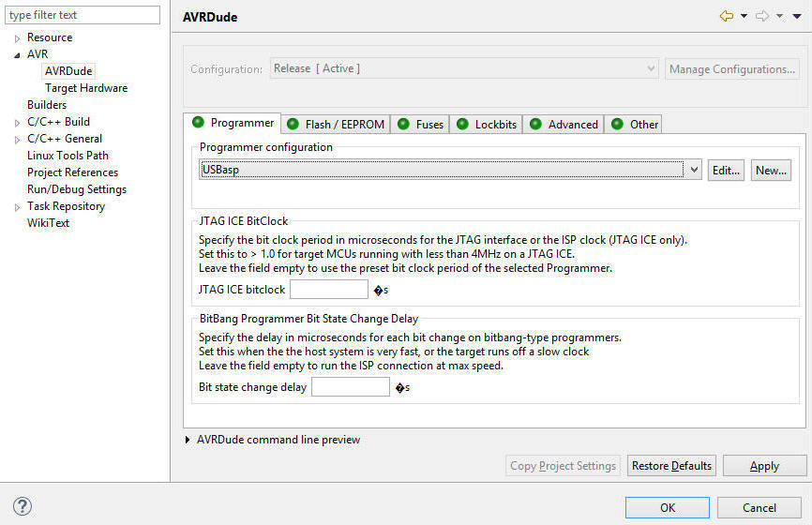The height and width of the screenshot is (525, 812).
Task: Click the Bit state change delay field
Action: (350, 387)
